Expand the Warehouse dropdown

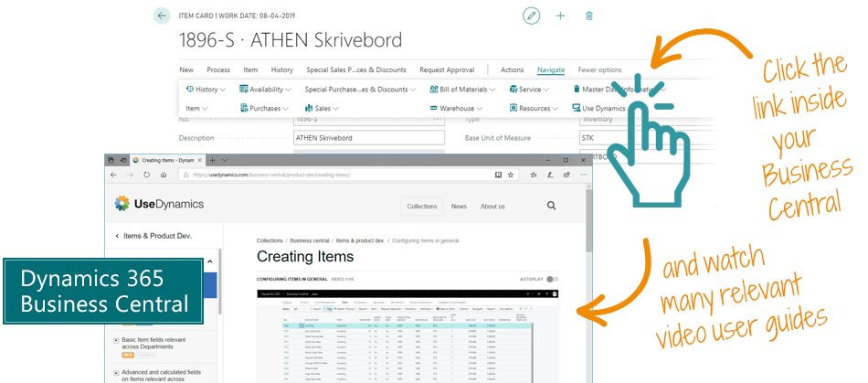(456, 109)
